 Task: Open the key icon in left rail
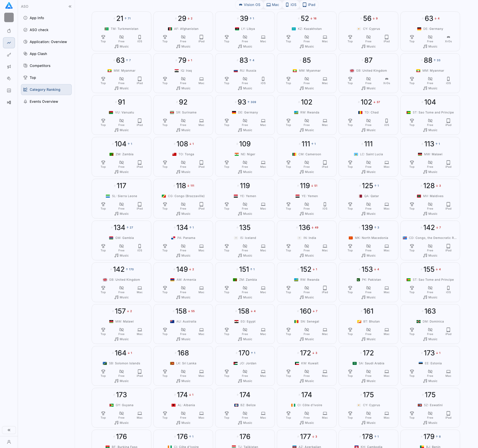(9, 55)
